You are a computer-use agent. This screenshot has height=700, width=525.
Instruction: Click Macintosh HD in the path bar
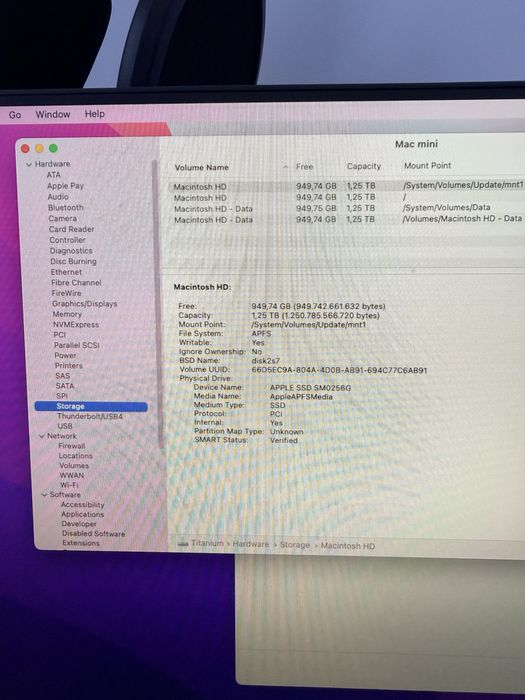[x=348, y=546]
